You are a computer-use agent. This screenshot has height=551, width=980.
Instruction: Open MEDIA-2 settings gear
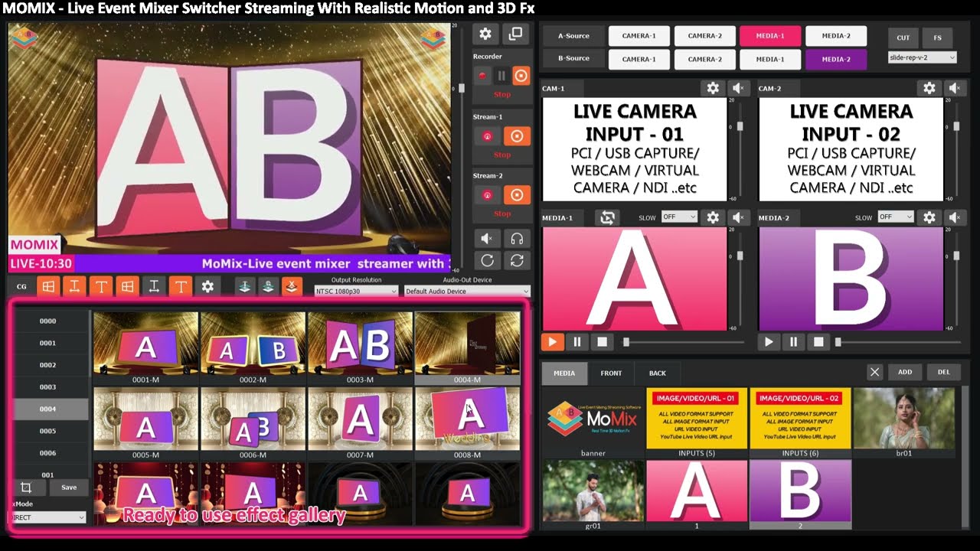click(929, 217)
